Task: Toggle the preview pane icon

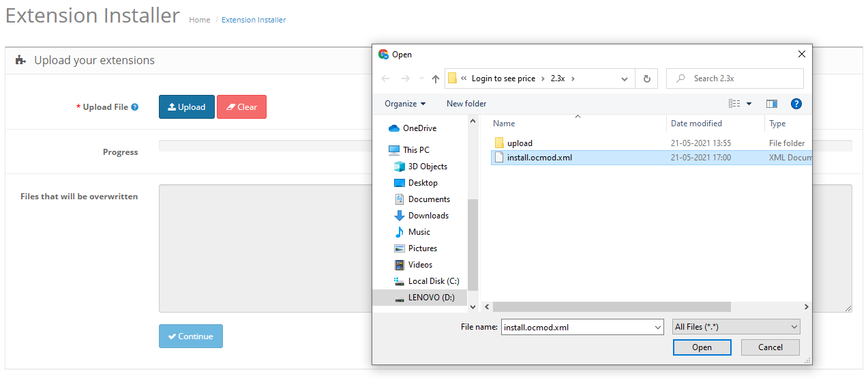Action: pyautogui.click(x=772, y=104)
